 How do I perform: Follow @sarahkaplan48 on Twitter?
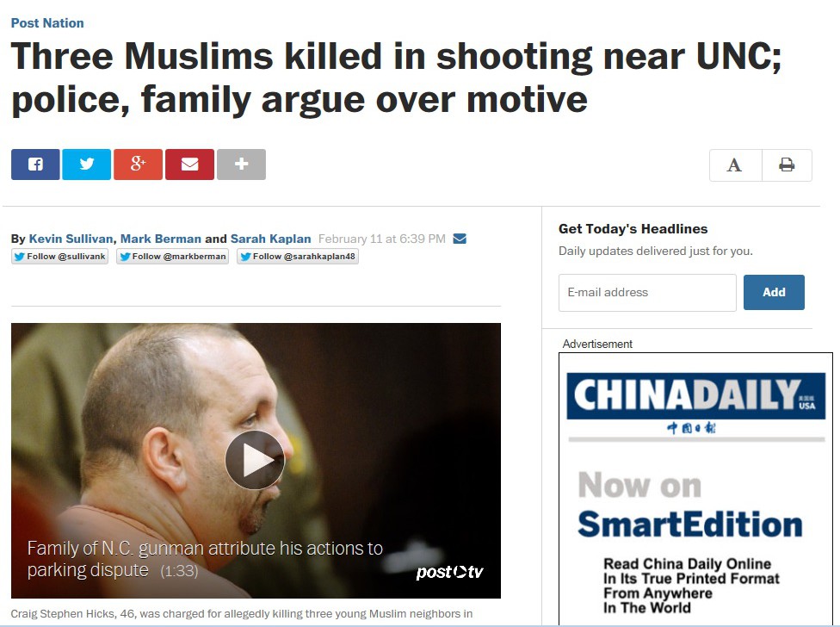point(298,257)
